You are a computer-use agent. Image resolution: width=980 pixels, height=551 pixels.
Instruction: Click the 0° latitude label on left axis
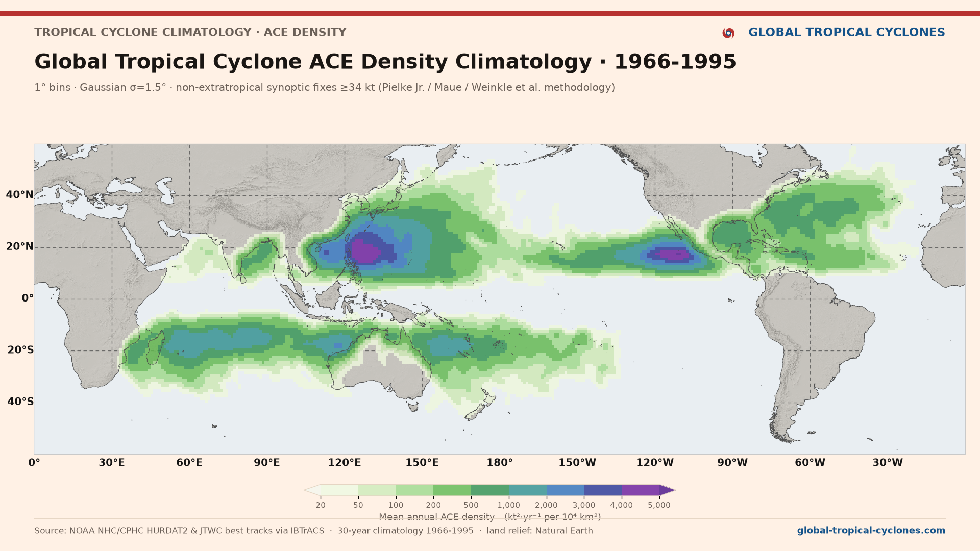click(x=28, y=298)
